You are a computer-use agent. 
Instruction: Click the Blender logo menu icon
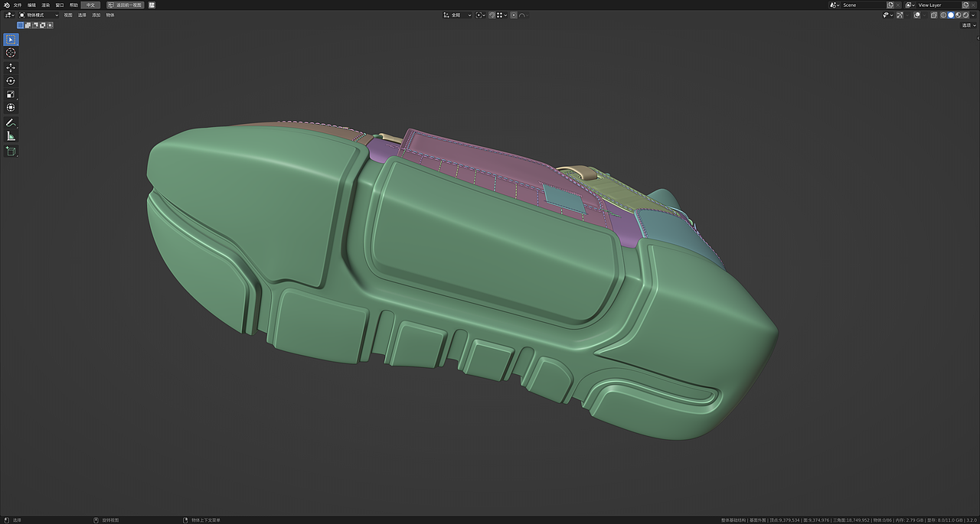[x=7, y=5]
